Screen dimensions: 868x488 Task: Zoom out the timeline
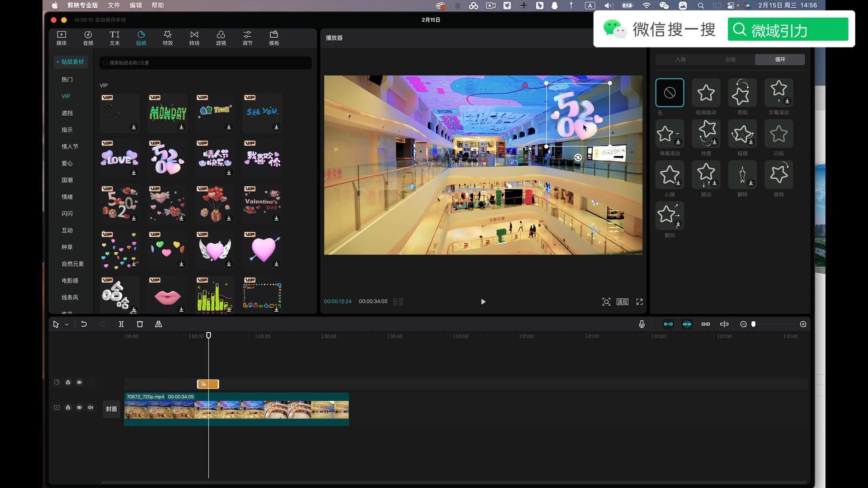click(743, 324)
